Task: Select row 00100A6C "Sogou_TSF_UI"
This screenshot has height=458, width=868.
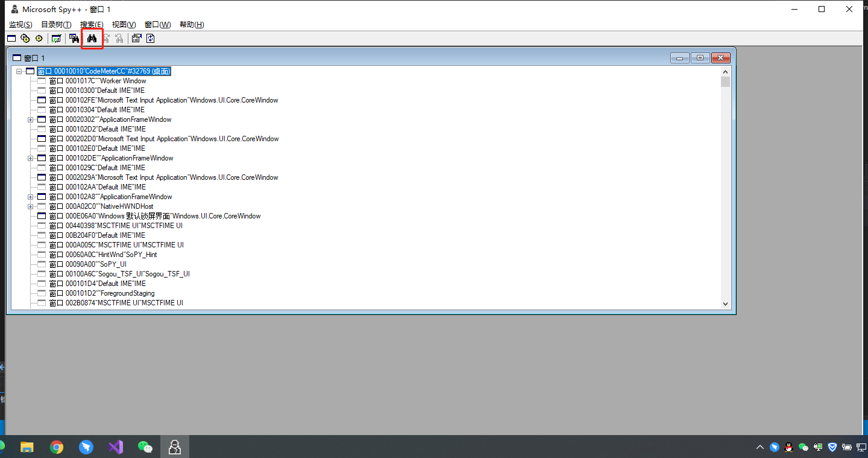Action: [119, 274]
